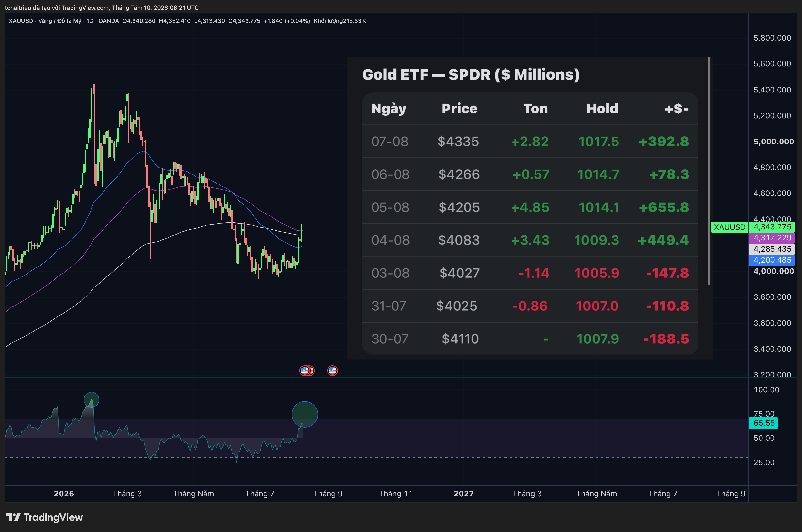The width and height of the screenshot is (802, 532).
Task: Click the RSI value label 65.55
Action: (764, 423)
